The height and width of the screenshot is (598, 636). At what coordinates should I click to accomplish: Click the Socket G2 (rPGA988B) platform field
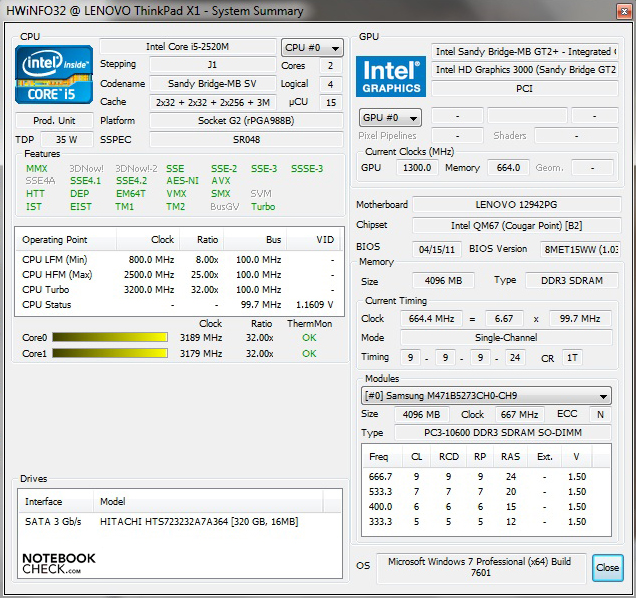(246, 120)
